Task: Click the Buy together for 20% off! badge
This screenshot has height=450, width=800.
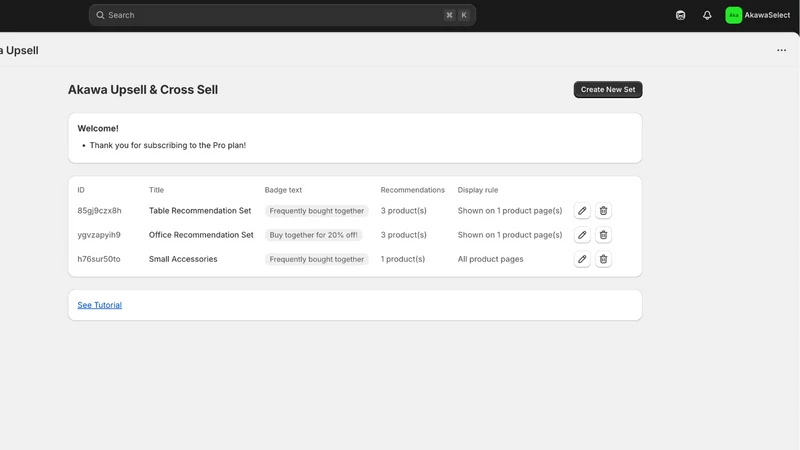Action: click(x=313, y=235)
